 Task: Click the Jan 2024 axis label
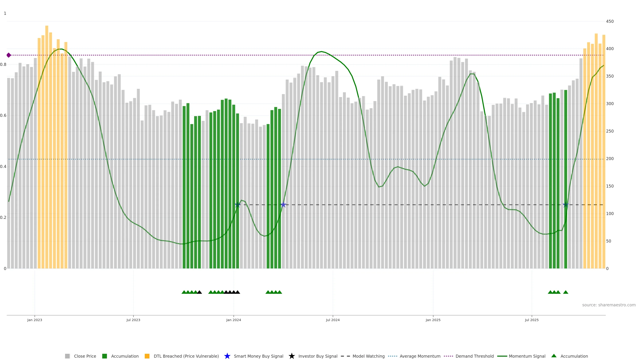click(233, 320)
